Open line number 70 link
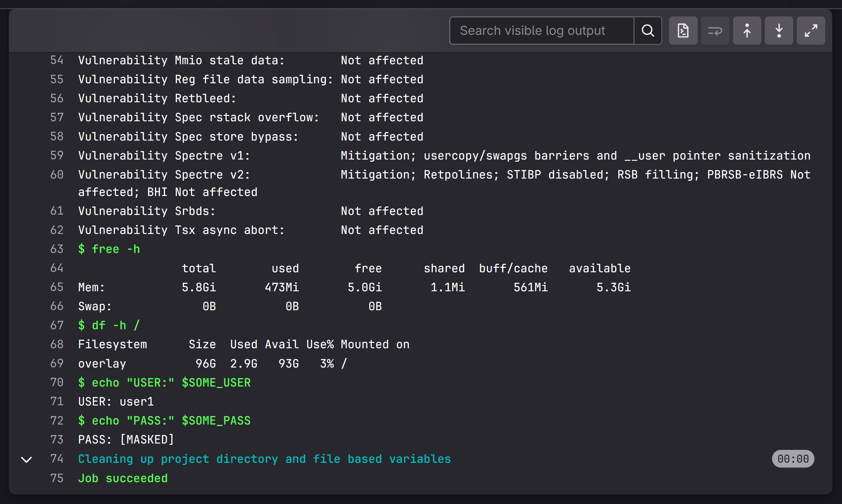The image size is (842, 504). (57, 382)
